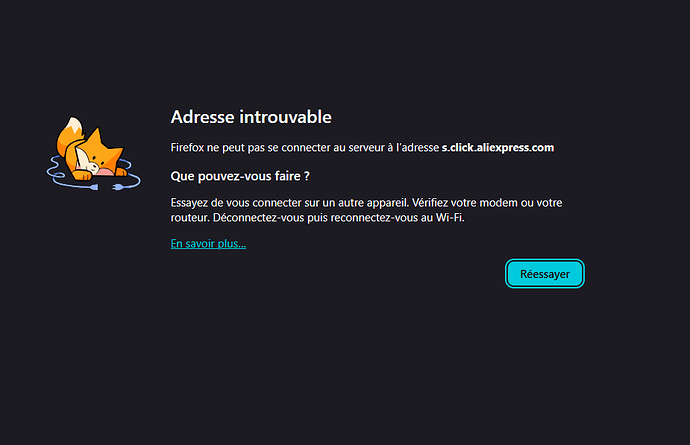Click the 'Que pouvez-vous faire ?' heading
The width and height of the screenshot is (690, 445).
pyautogui.click(x=240, y=176)
